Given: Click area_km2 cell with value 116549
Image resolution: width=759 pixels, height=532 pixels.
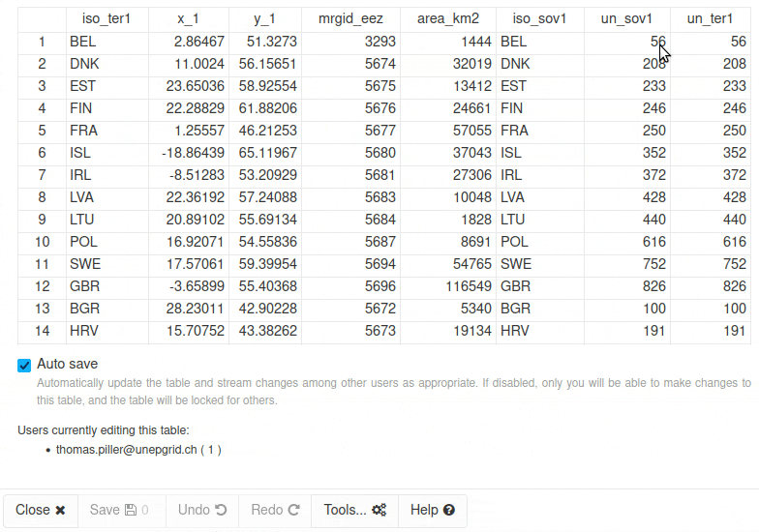Looking at the screenshot, I should [447, 286].
